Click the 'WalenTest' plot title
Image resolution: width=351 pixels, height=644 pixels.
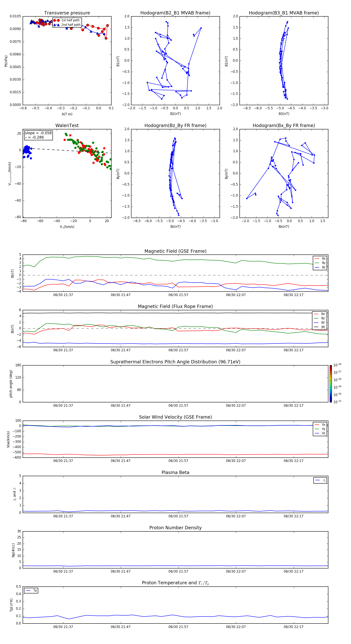(67, 125)
